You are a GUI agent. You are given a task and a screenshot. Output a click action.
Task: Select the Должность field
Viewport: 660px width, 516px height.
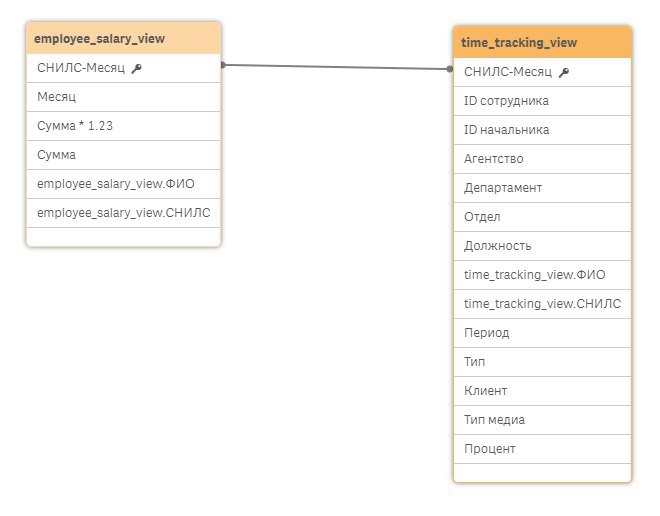(543, 246)
